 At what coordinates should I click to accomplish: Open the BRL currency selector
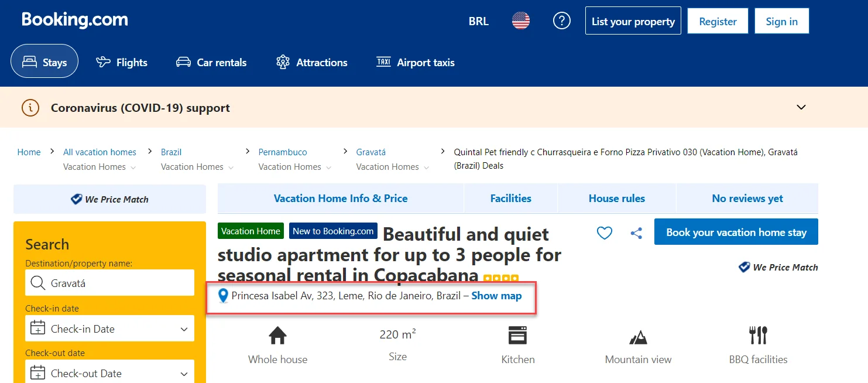click(x=478, y=22)
